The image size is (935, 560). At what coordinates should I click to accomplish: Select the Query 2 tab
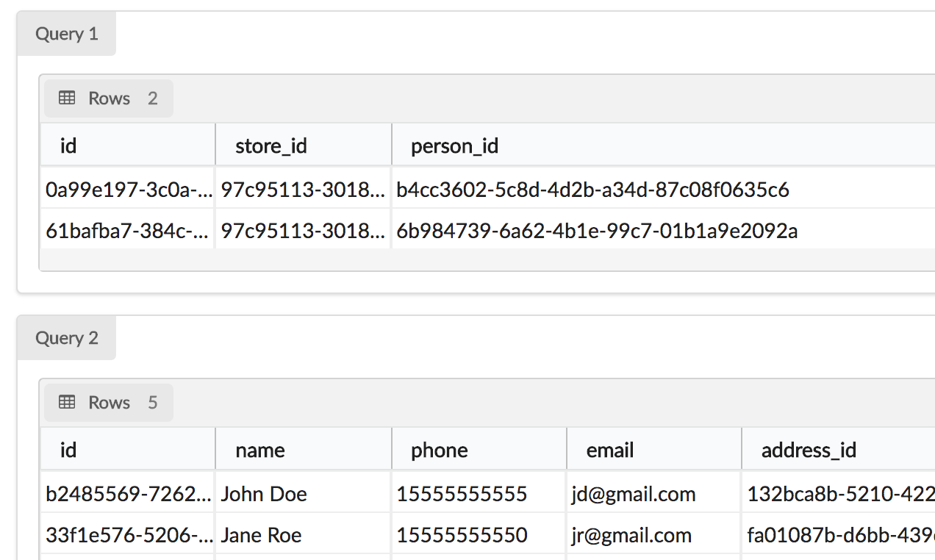66,338
